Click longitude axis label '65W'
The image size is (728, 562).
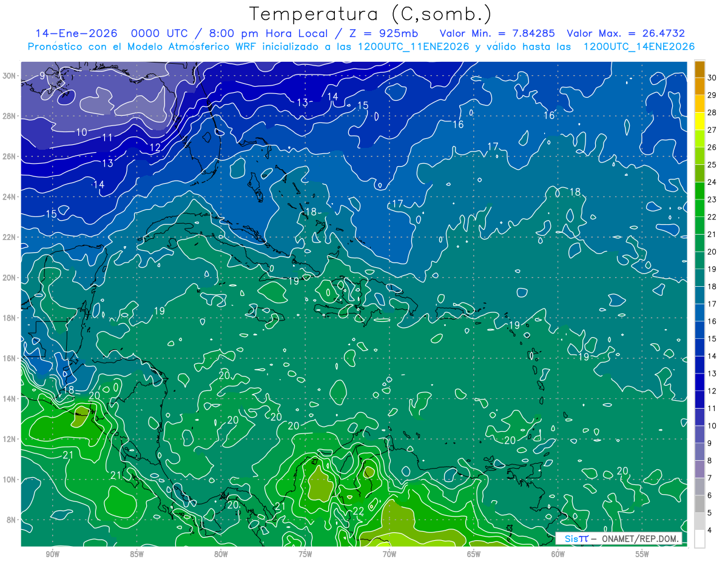click(x=474, y=554)
